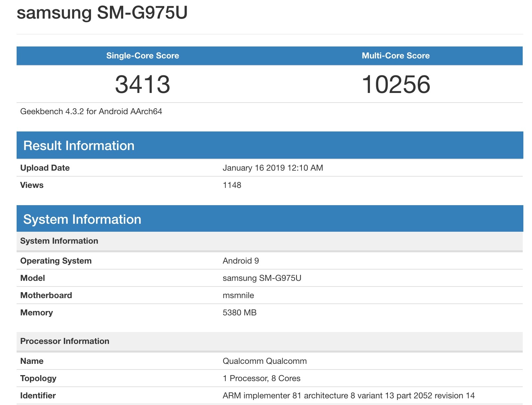The height and width of the screenshot is (405, 532).
Task: Select the single-core score value 3413
Action: click(x=142, y=84)
